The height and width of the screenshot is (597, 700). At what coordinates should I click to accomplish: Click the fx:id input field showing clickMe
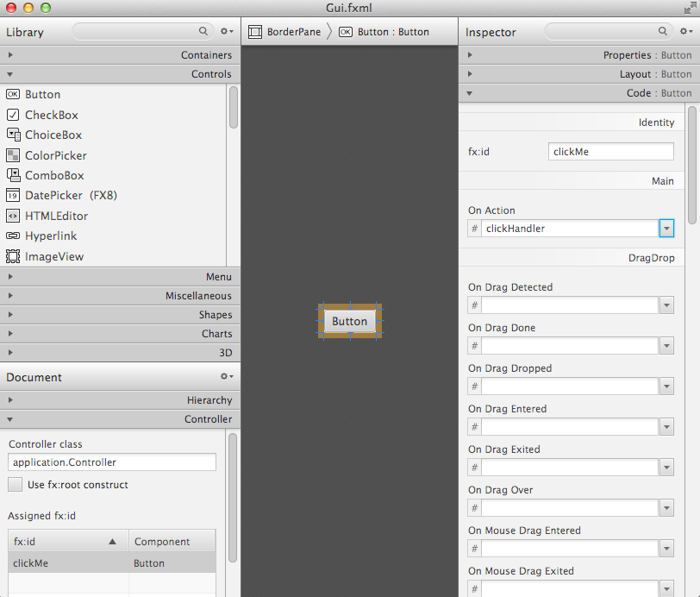pyautogui.click(x=610, y=151)
